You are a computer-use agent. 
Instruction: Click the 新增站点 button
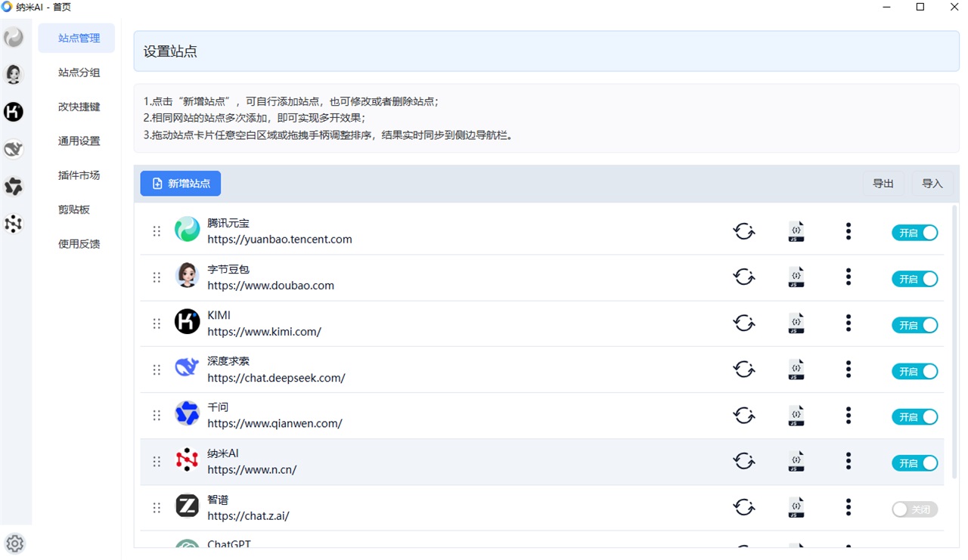tap(181, 184)
